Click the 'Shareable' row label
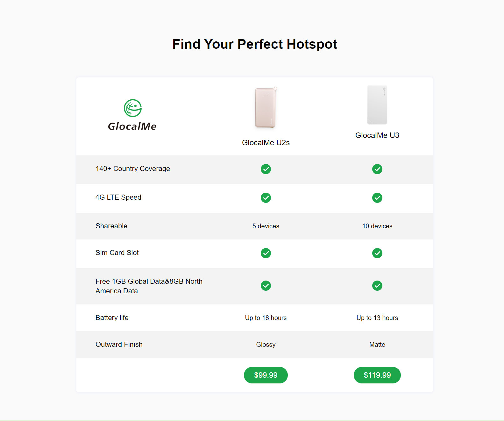Viewport: 504px width, 421px height. pos(111,226)
